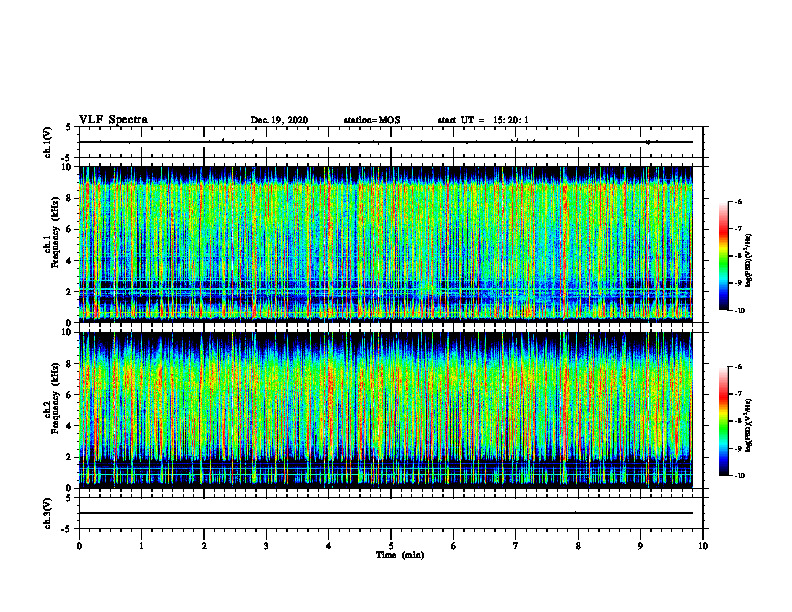Click time axis tick label "8"

tap(578, 546)
